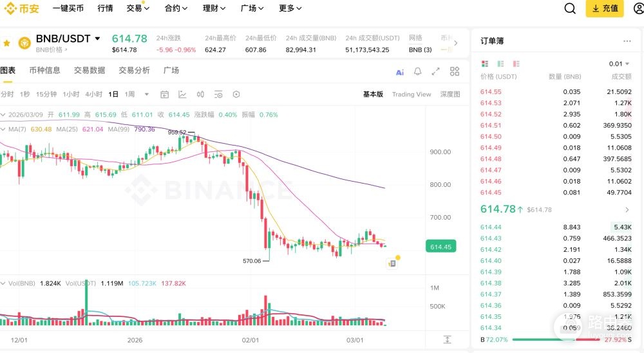644x353 pixels.
Task: Switch to the 广场 chart tab
Action: pyautogui.click(x=171, y=70)
